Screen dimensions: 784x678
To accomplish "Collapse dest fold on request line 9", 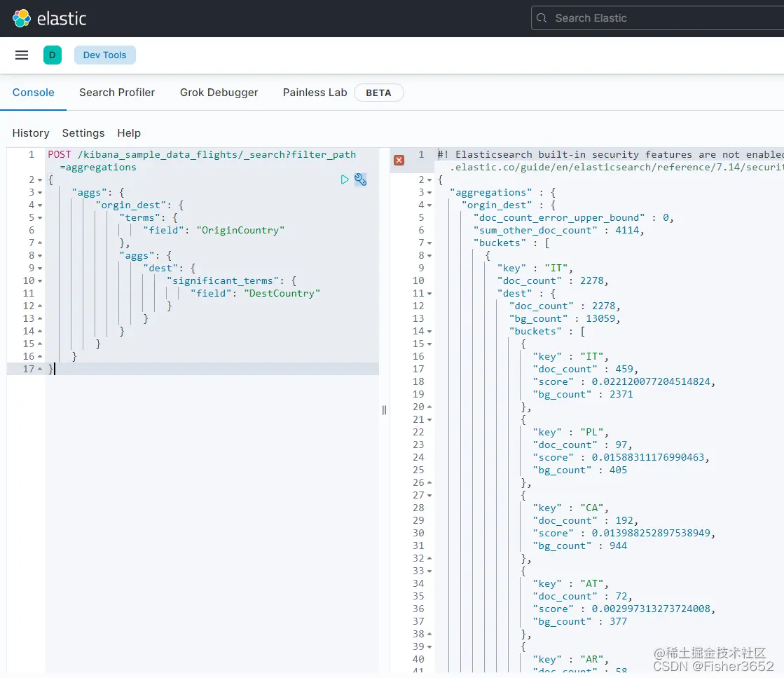I will [x=40, y=269].
